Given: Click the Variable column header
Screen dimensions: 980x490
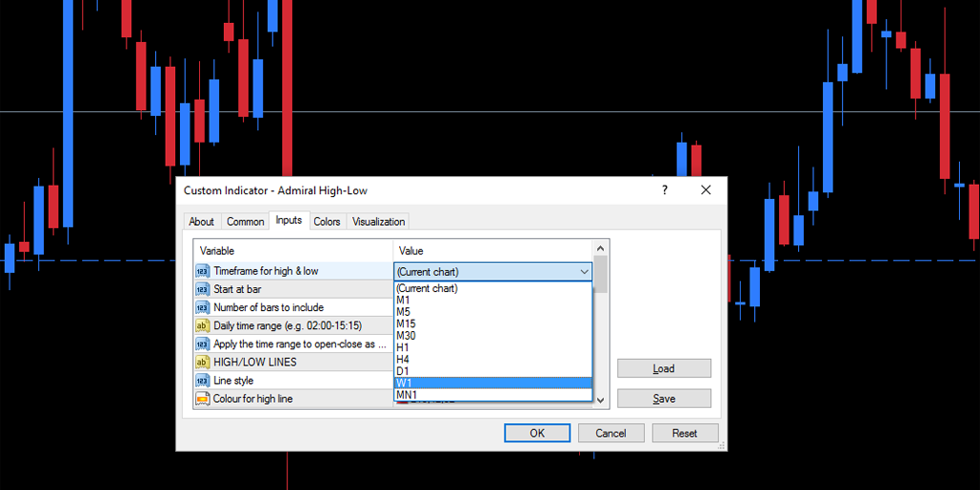Looking at the screenshot, I should [x=293, y=251].
